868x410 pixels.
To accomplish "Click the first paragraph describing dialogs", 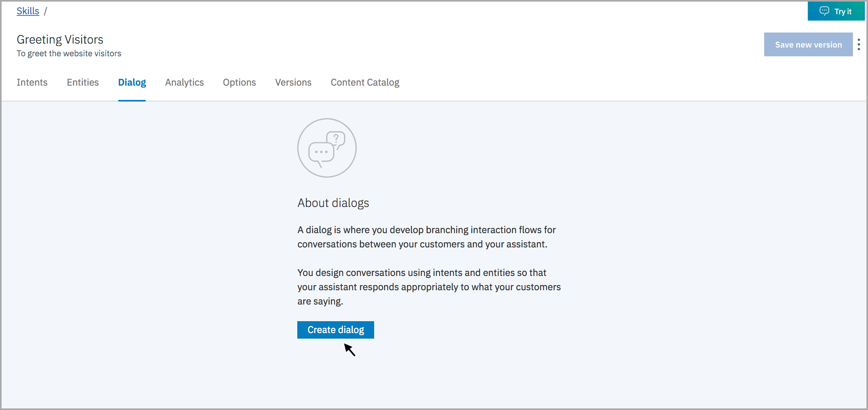I will (x=426, y=237).
